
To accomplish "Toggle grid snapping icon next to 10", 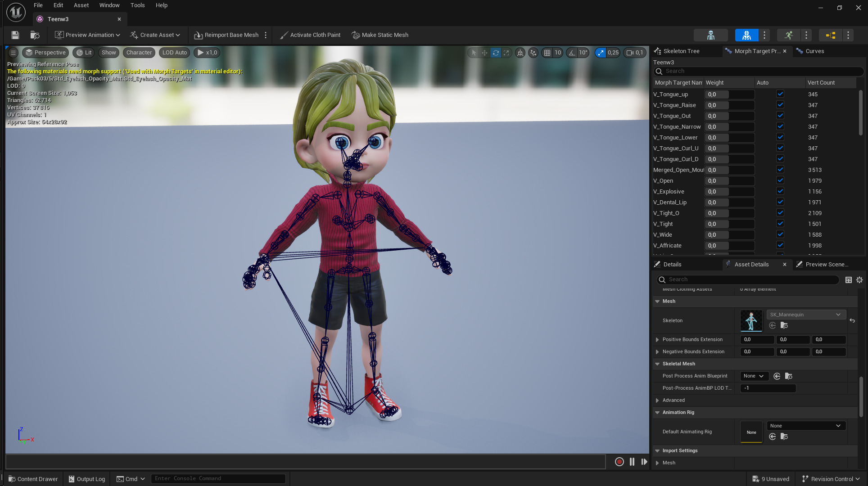I will click(547, 53).
